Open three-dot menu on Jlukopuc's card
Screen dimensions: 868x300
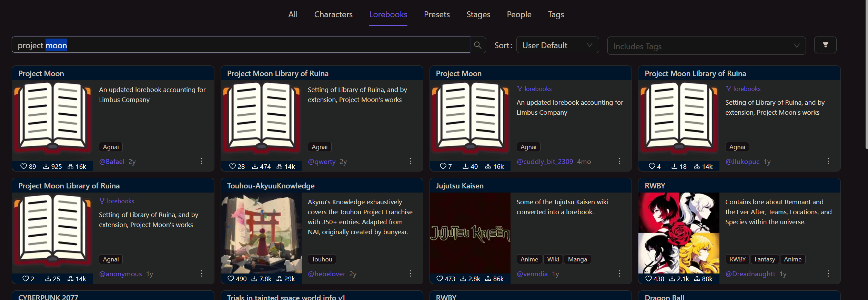(x=828, y=161)
